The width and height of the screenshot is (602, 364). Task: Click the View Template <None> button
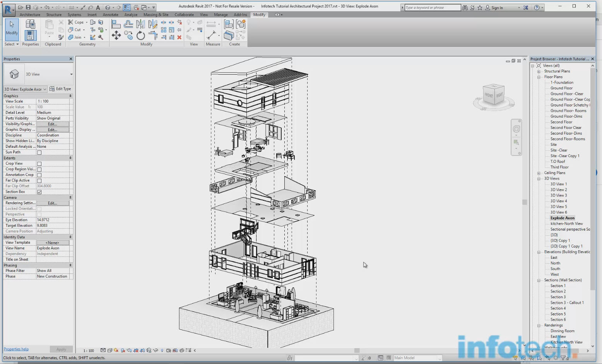point(53,243)
